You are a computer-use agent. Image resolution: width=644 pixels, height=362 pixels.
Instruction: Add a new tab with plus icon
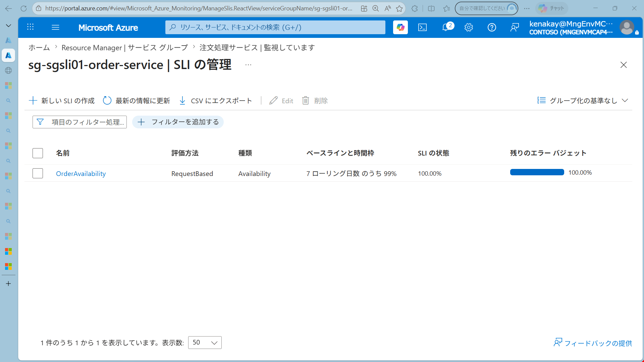(8, 284)
